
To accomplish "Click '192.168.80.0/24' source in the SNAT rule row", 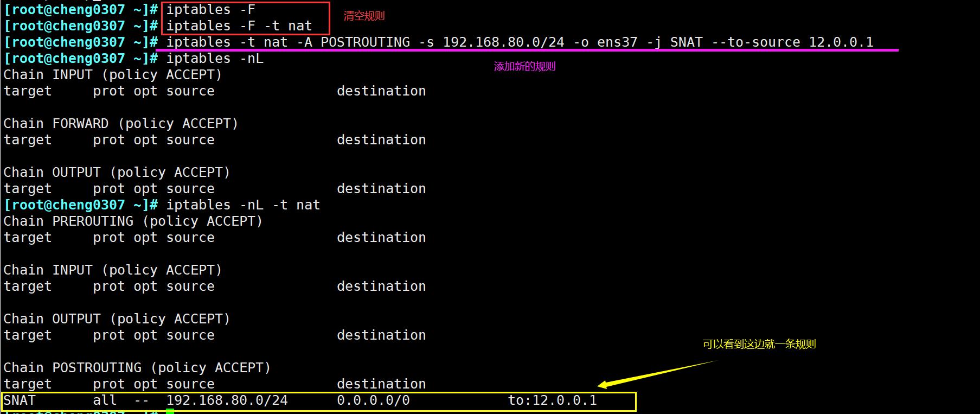I will (227, 400).
